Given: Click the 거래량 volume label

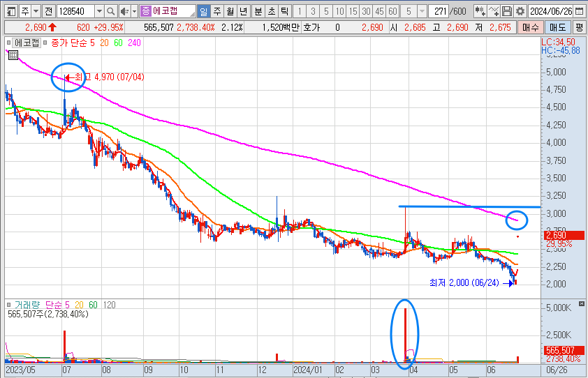Looking at the screenshot, I should (x=27, y=305).
